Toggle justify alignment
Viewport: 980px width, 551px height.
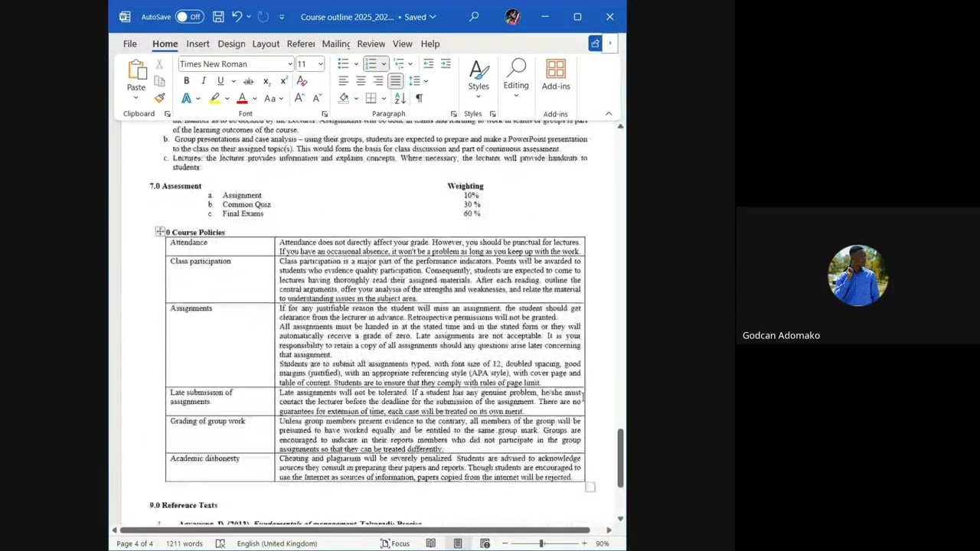pyautogui.click(x=395, y=80)
